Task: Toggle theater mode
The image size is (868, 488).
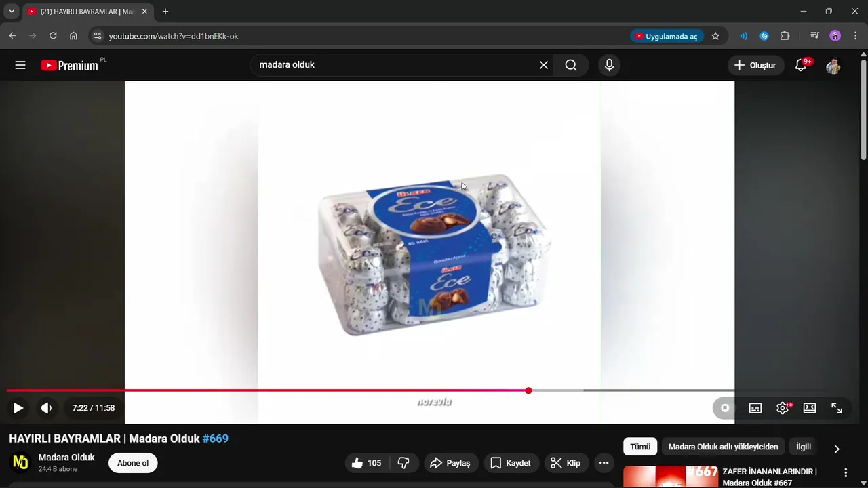Action: click(x=810, y=408)
